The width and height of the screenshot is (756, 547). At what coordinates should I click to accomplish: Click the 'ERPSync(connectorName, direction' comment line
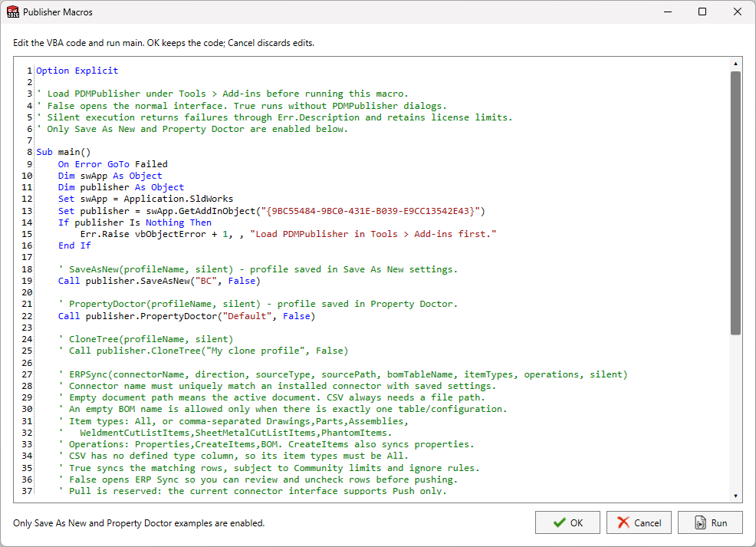point(343,374)
